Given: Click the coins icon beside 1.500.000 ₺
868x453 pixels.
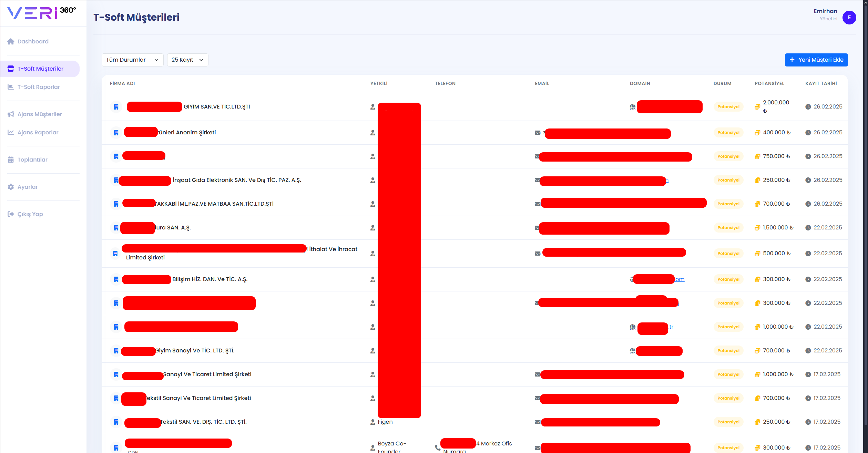Looking at the screenshot, I should tap(757, 228).
